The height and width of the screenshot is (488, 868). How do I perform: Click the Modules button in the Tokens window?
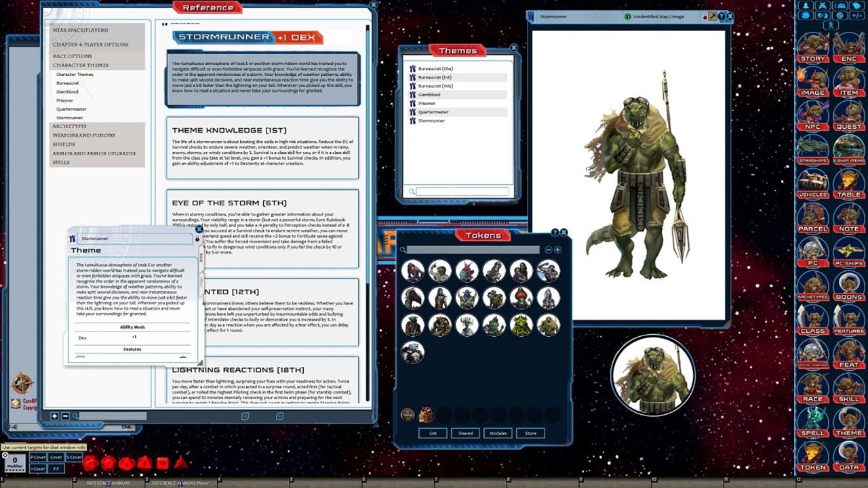(497, 433)
